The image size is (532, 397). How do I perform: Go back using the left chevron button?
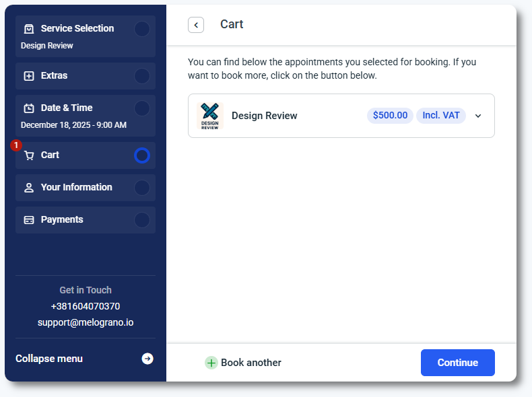[x=196, y=25]
